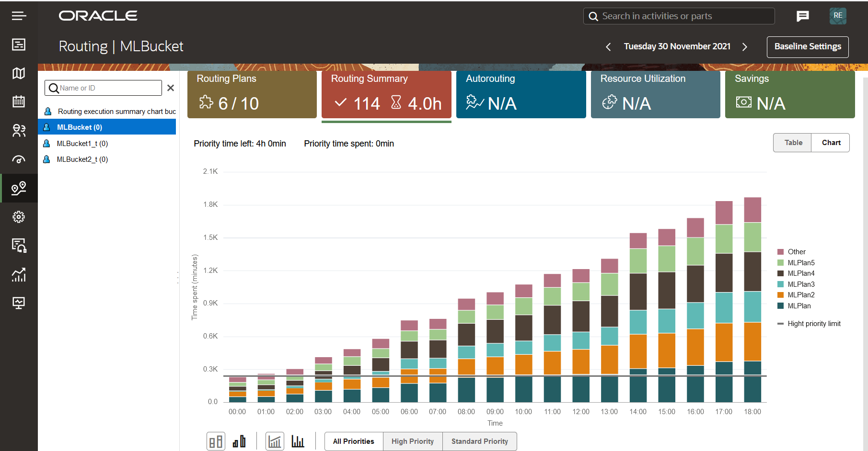The image size is (868, 451).
Task: Open the Dispatch Console list icon
Action: coord(19,45)
